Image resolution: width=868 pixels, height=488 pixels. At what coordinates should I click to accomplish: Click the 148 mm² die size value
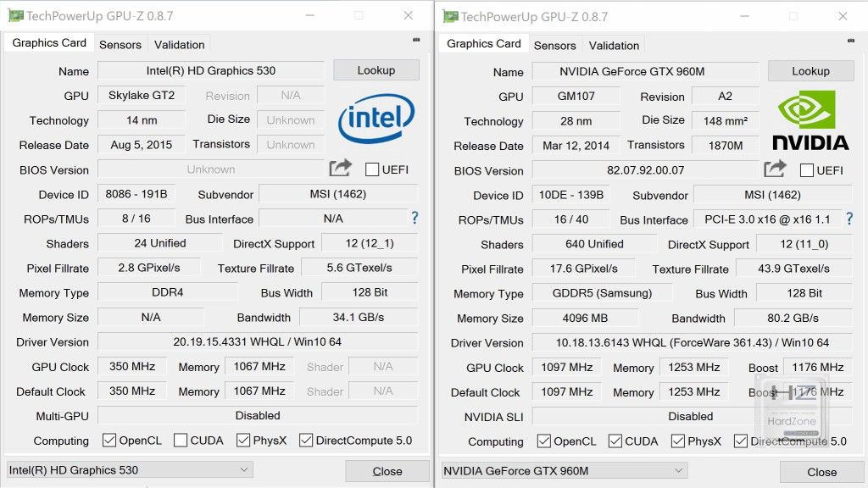click(726, 121)
